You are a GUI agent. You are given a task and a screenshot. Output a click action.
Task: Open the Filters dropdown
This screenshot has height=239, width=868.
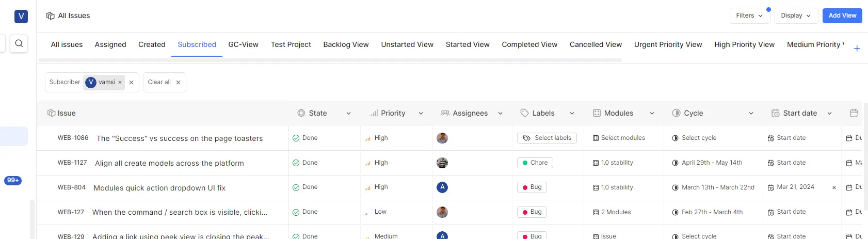749,15
